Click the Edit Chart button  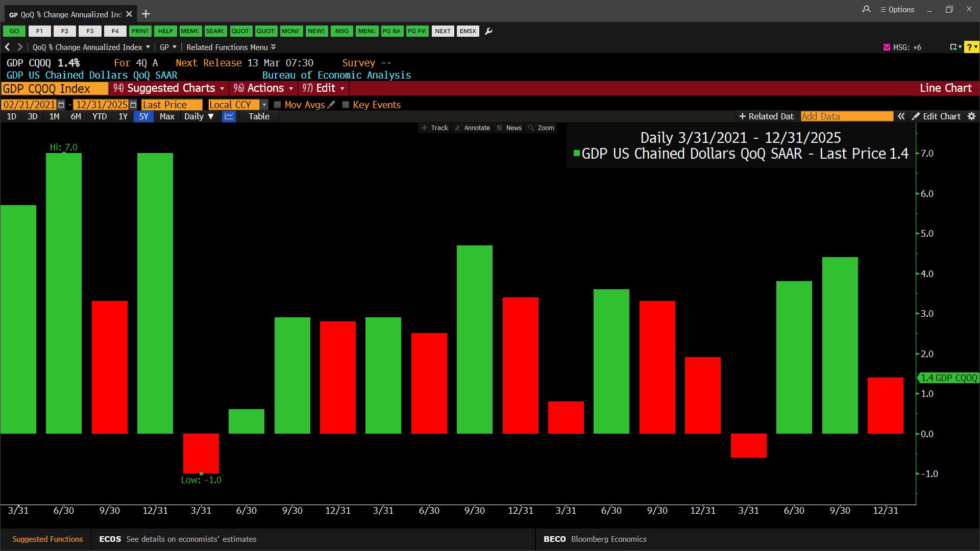[936, 116]
